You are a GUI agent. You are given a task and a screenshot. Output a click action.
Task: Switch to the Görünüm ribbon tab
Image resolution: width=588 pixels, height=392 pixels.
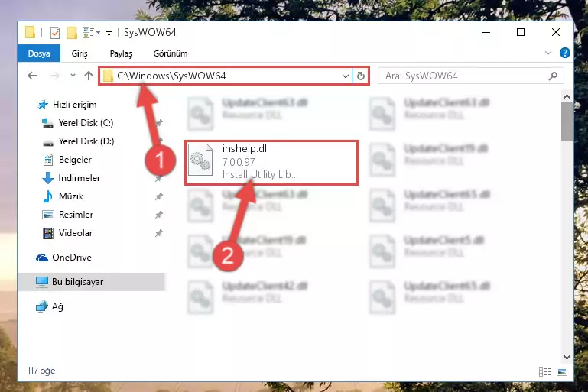coord(171,53)
